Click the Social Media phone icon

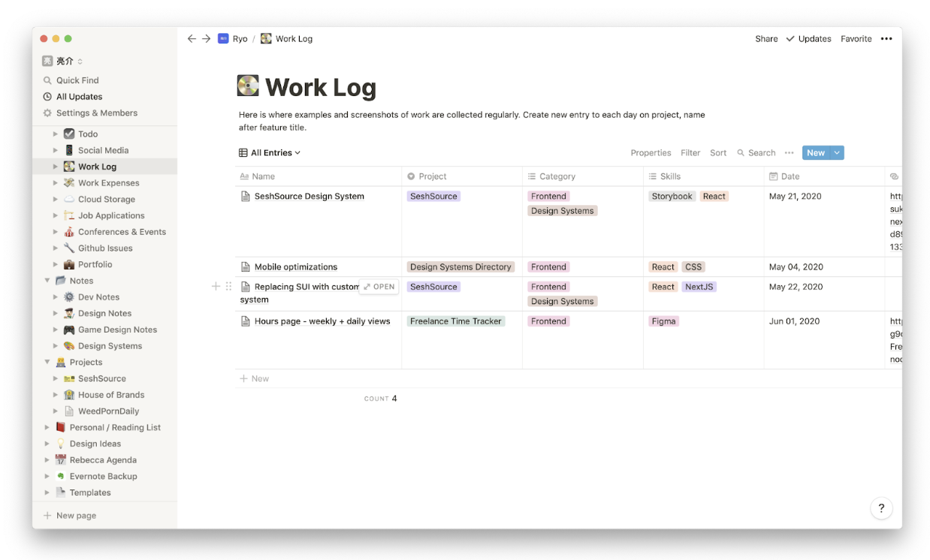pos(69,150)
